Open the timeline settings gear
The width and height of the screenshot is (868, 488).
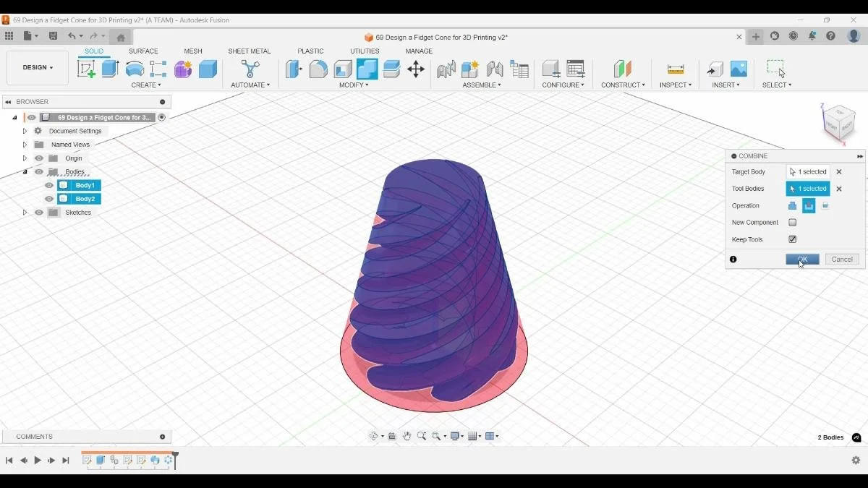click(x=856, y=461)
